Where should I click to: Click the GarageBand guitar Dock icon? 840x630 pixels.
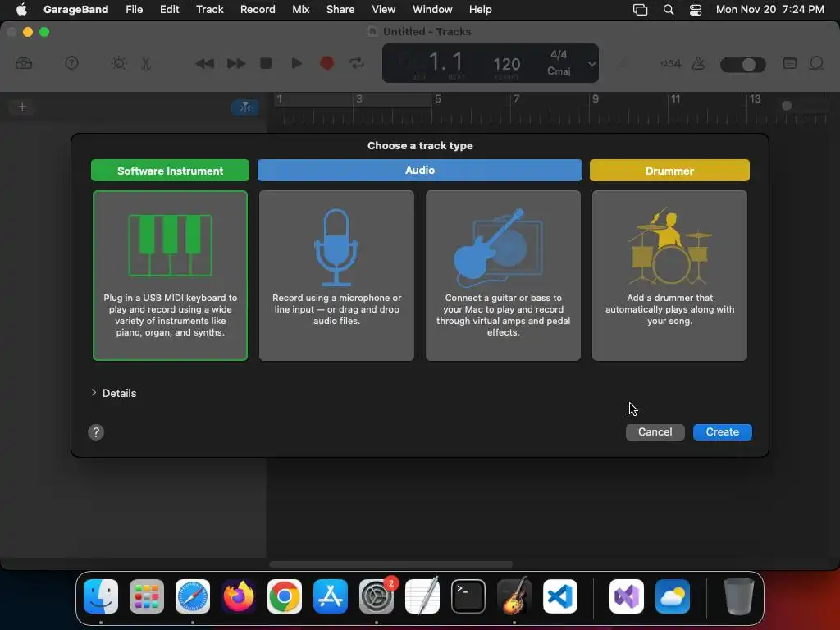pyautogui.click(x=514, y=596)
